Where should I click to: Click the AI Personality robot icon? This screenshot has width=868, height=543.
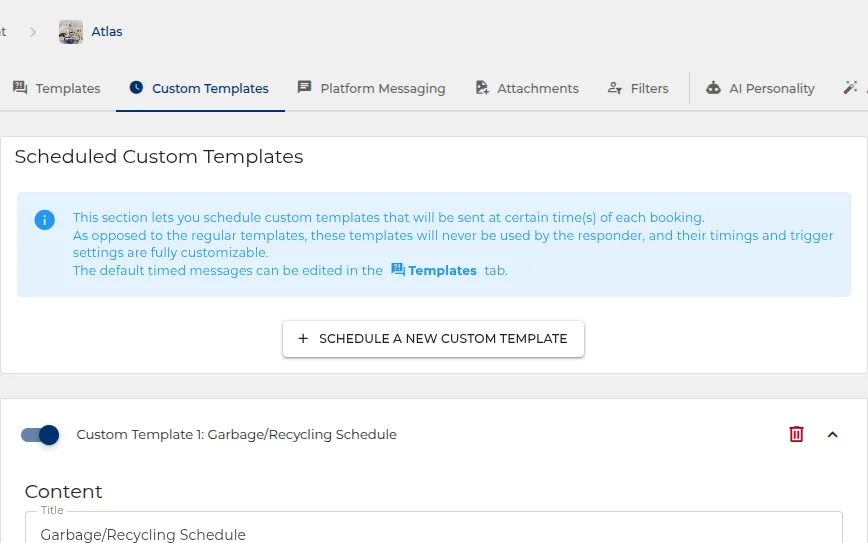[714, 87]
